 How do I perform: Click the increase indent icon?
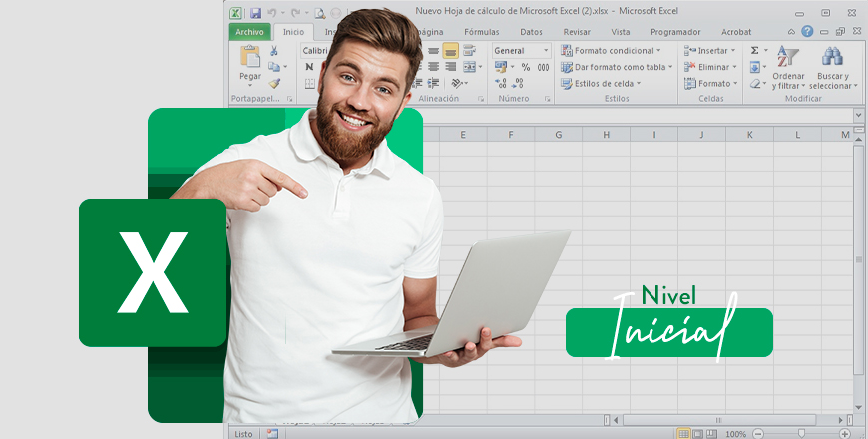(x=434, y=83)
